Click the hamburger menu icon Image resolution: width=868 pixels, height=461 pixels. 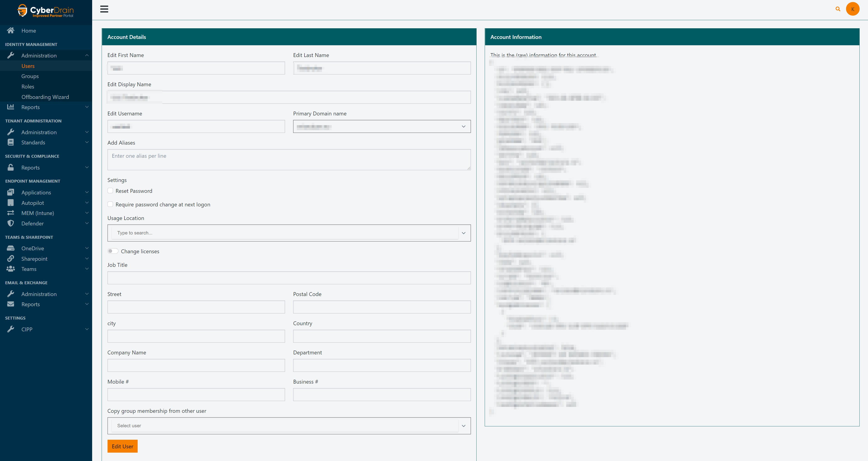[x=104, y=9]
